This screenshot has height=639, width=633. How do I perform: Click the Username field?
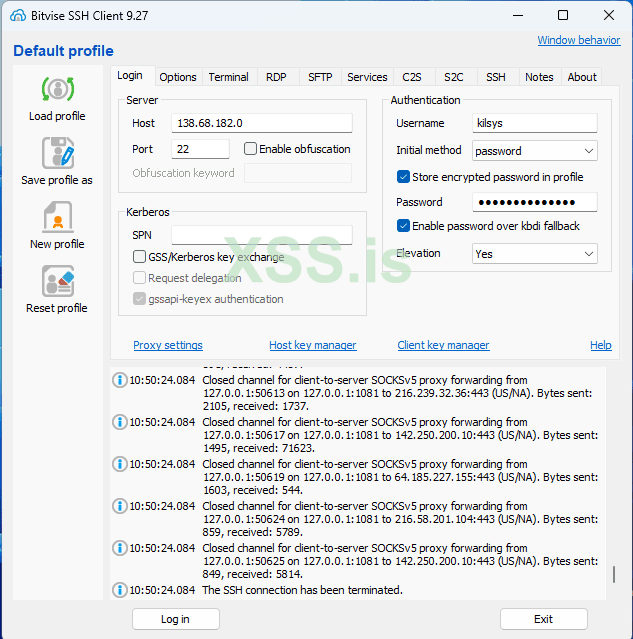pos(535,123)
